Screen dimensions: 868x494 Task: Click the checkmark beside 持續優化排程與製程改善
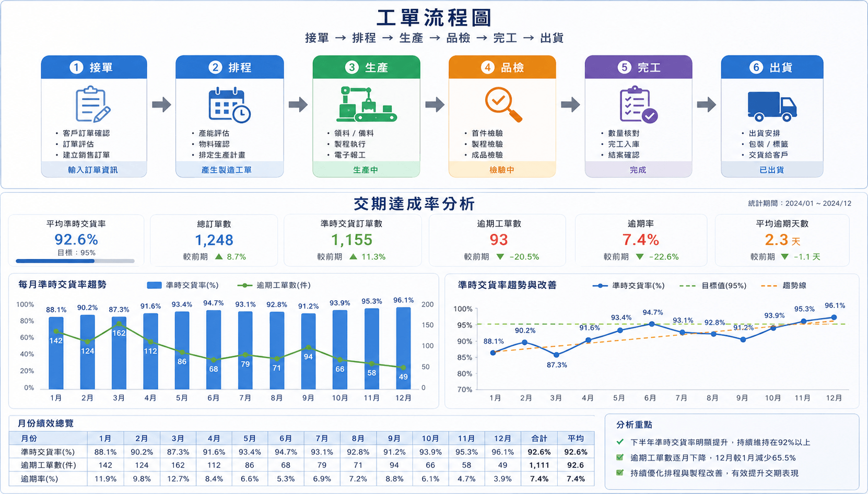[x=620, y=473]
